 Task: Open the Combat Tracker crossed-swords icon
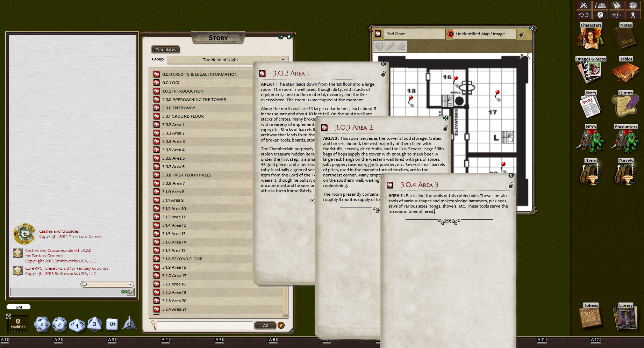tap(584, 6)
